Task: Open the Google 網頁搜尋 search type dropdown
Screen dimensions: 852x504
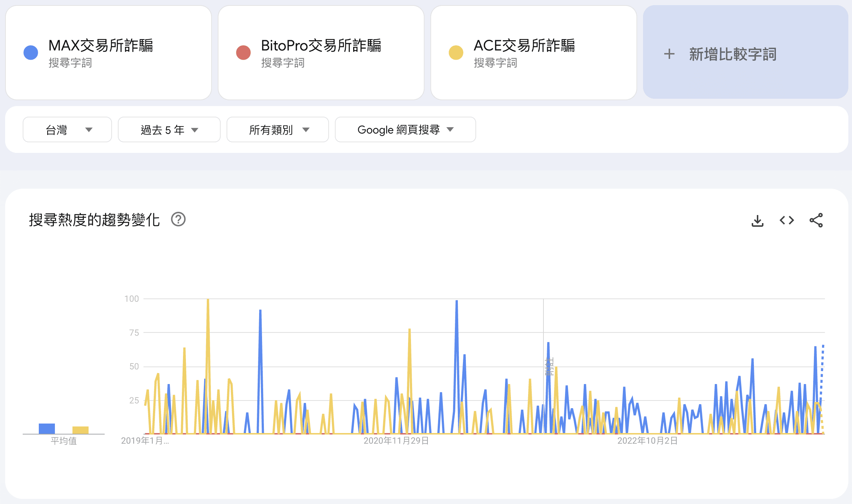Action: [x=406, y=129]
